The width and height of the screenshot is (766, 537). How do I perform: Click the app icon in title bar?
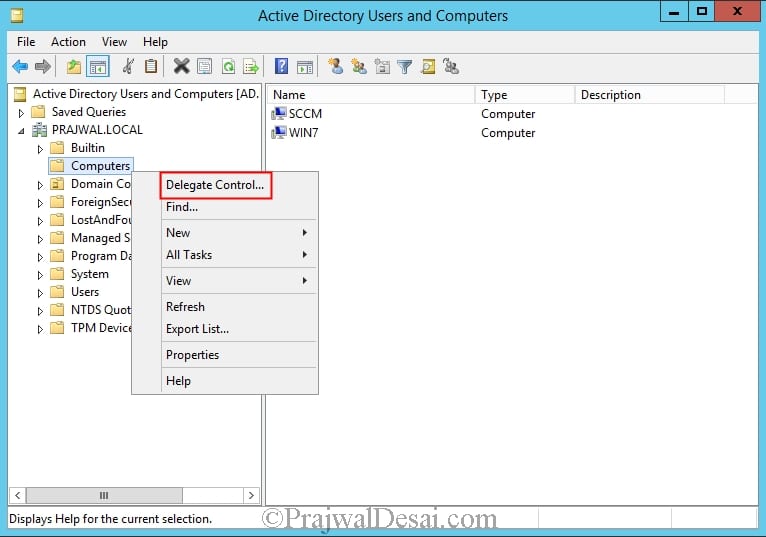17,16
